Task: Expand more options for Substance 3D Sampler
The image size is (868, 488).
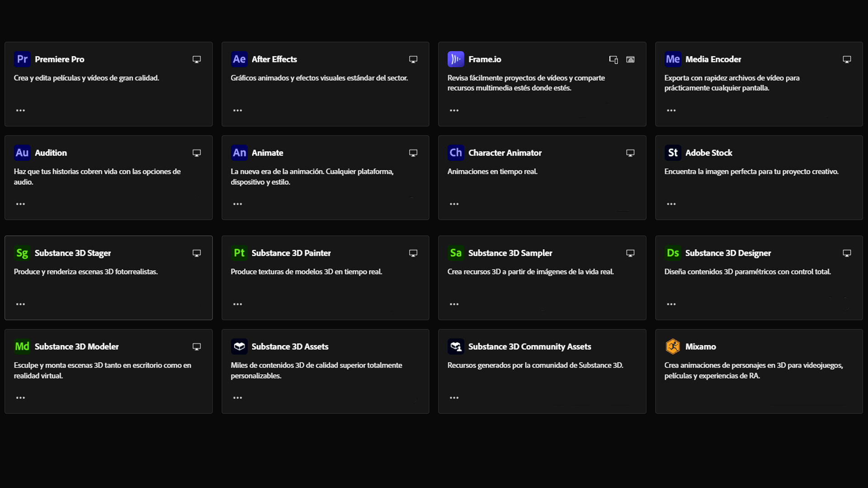Action: [x=454, y=304]
